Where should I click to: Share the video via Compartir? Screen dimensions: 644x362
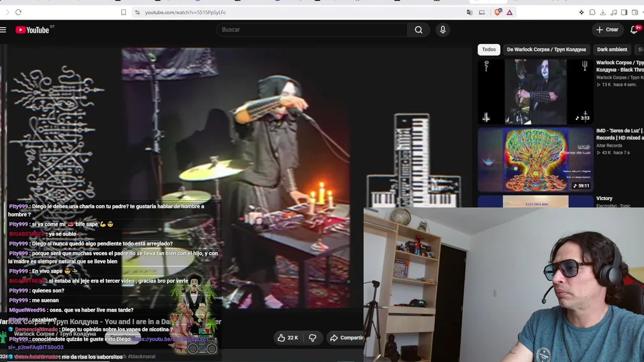click(346, 338)
